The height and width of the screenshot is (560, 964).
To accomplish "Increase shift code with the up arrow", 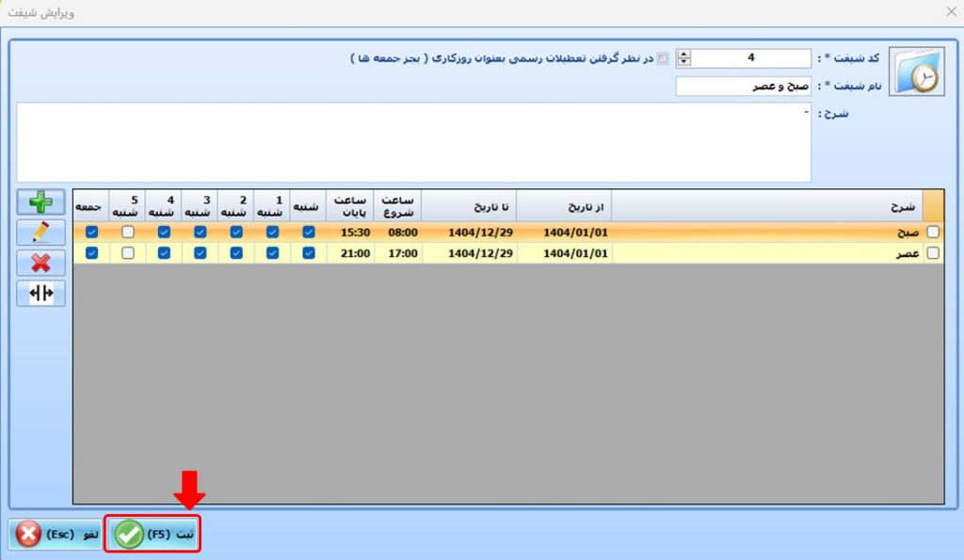I will point(684,54).
